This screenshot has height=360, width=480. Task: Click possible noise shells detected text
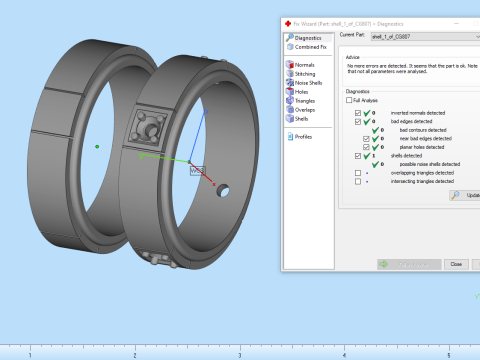430,164
